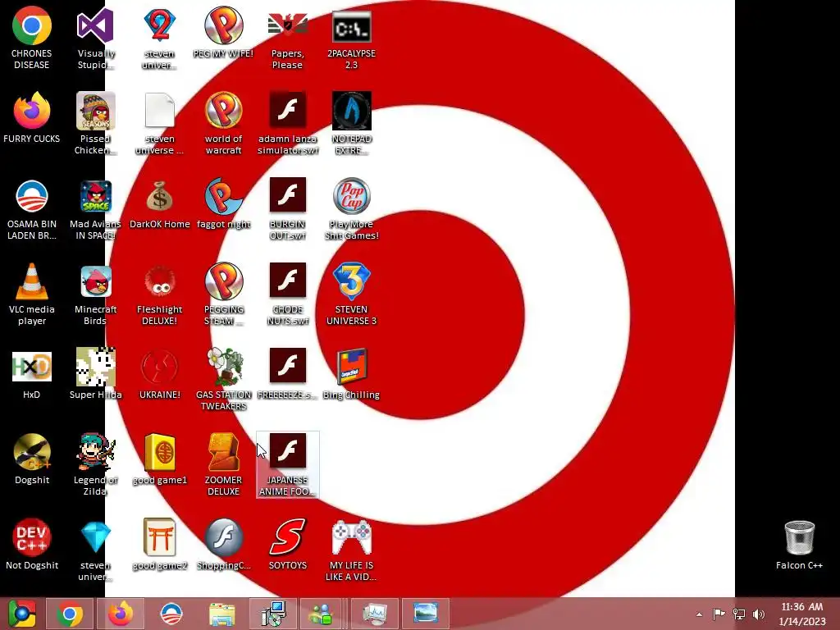
Task: Select the STEVEN UNIVERSE 3 icon
Action: 351,294
